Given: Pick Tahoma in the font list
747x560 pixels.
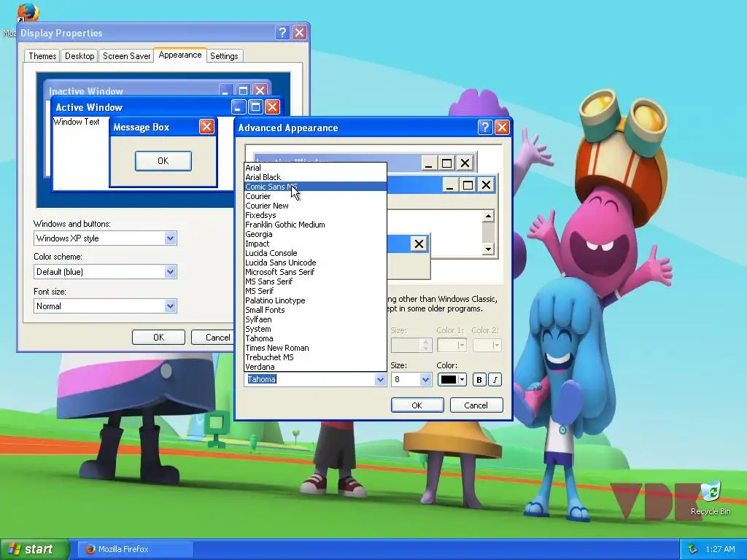Looking at the screenshot, I should [315, 338].
